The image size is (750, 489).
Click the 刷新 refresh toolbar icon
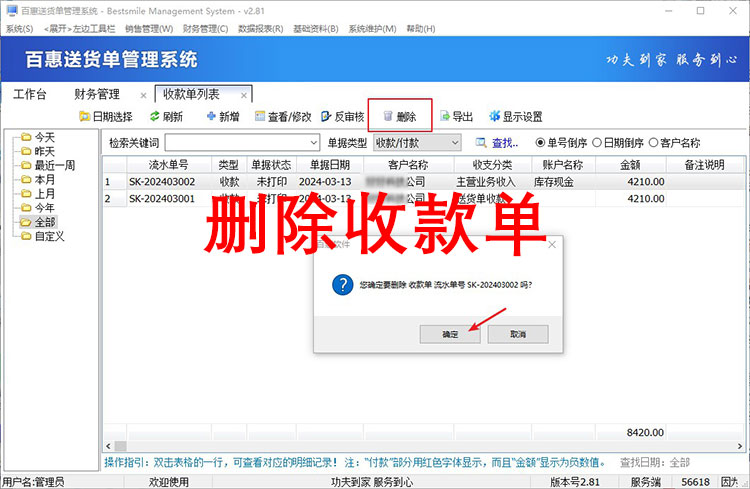click(154, 116)
